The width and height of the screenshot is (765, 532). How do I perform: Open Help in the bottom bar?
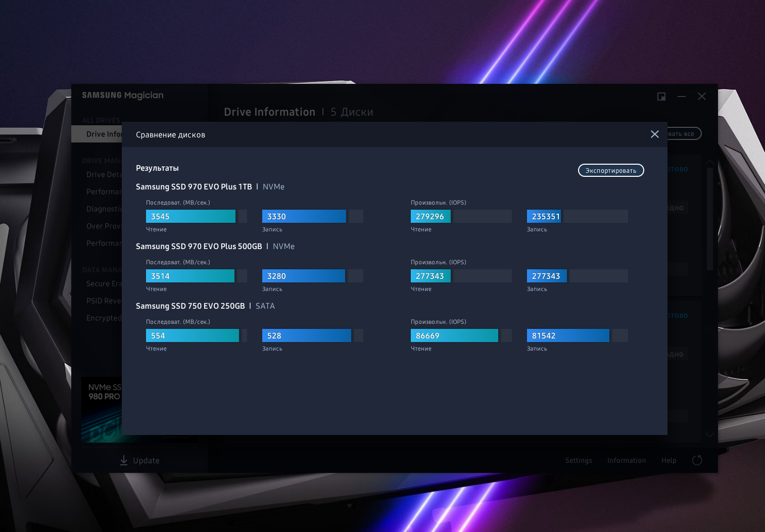669,460
